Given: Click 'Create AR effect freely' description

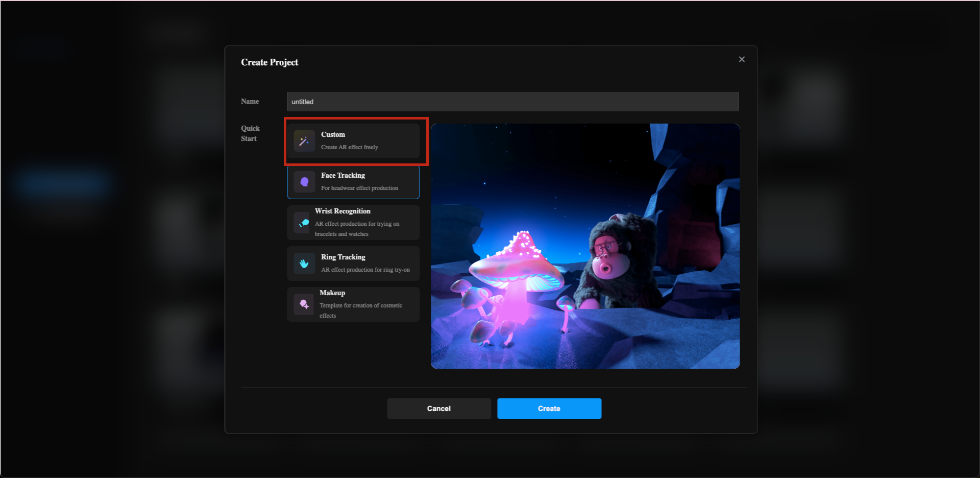Looking at the screenshot, I should coord(350,147).
